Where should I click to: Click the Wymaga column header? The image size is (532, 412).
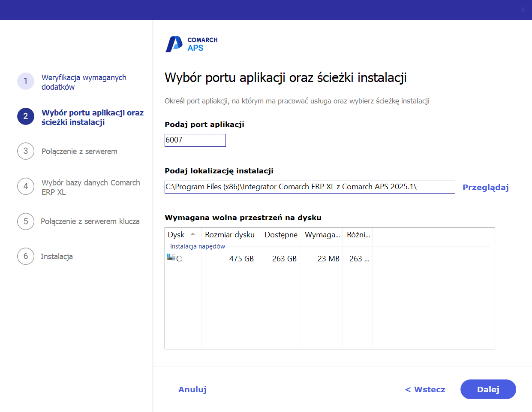point(321,235)
